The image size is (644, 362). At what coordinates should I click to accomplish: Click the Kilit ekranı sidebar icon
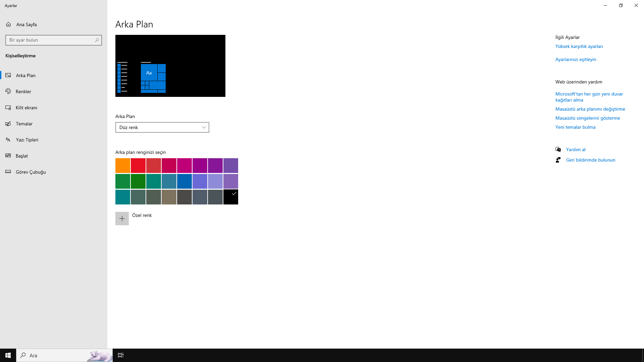coord(8,108)
